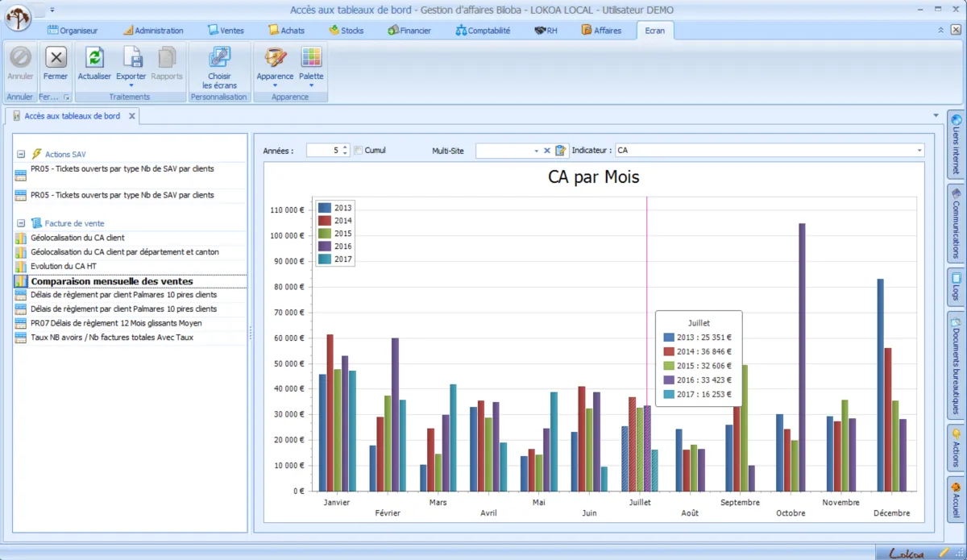This screenshot has width=967, height=560.
Task: Collapse the ribbon with double chevron
Action: 940,30
